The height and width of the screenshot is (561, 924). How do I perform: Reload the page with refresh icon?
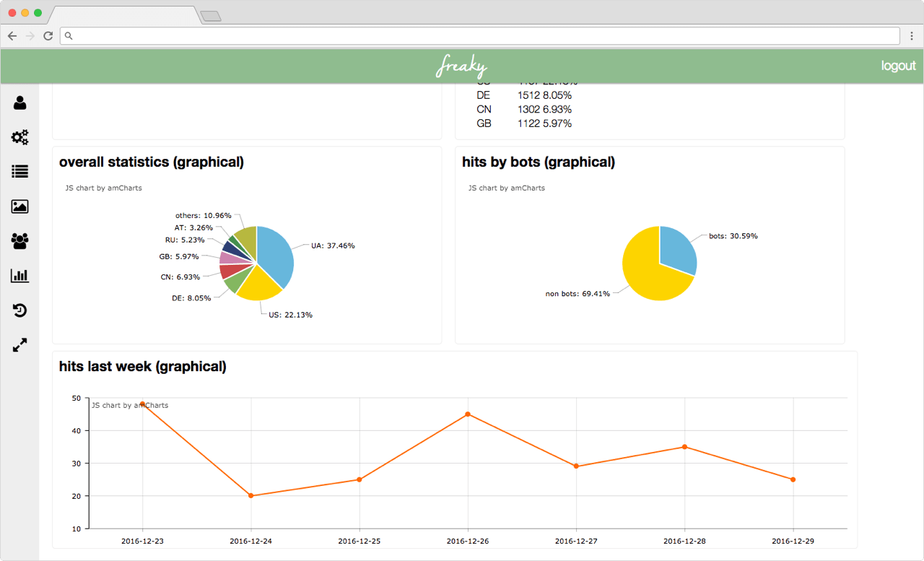[x=48, y=35]
